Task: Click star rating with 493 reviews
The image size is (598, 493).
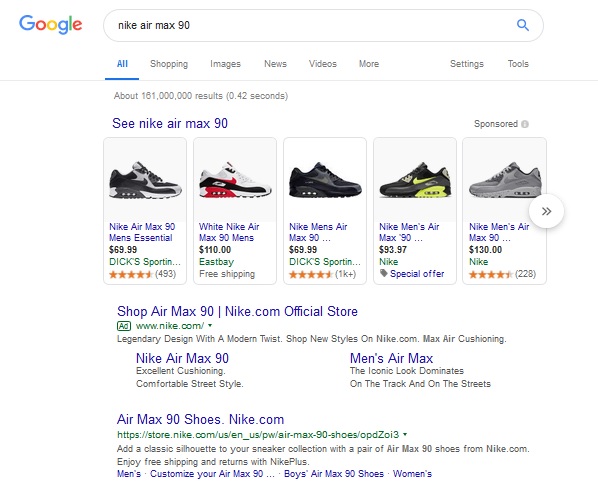Action: coord(131,274)
